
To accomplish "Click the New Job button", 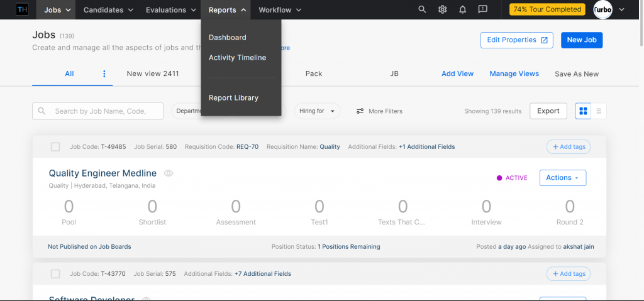I will click(x=582, y=40).
